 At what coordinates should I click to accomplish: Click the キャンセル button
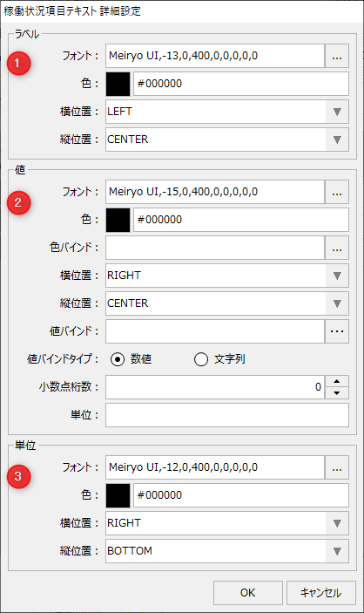(321, 593)
